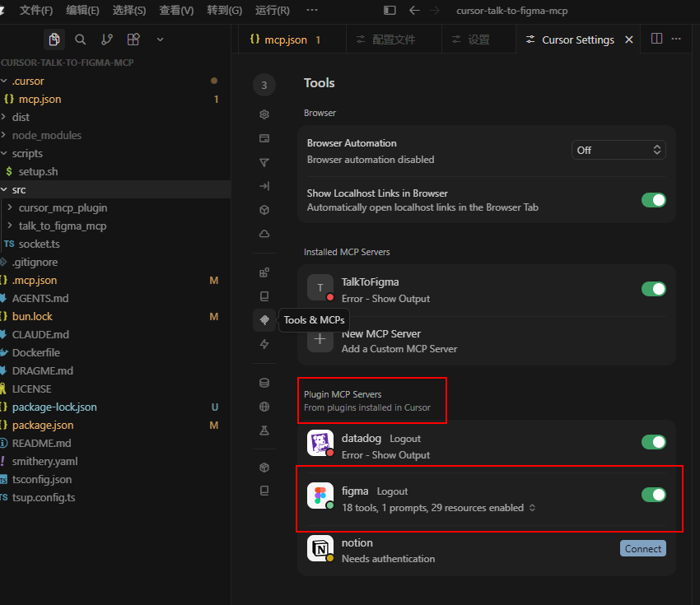Switch to the 配置文件 tab
This screenshot has width=700, height=605.
coord(394,40)
